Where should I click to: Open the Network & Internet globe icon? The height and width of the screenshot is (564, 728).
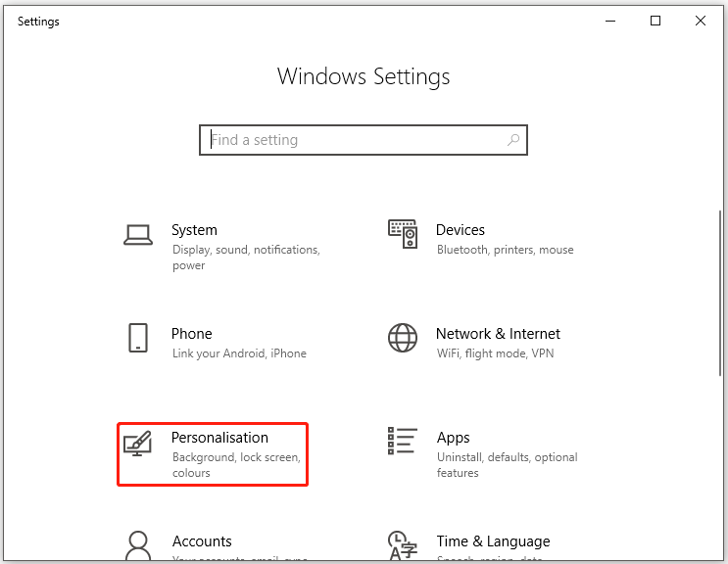(x=403, y=338)
